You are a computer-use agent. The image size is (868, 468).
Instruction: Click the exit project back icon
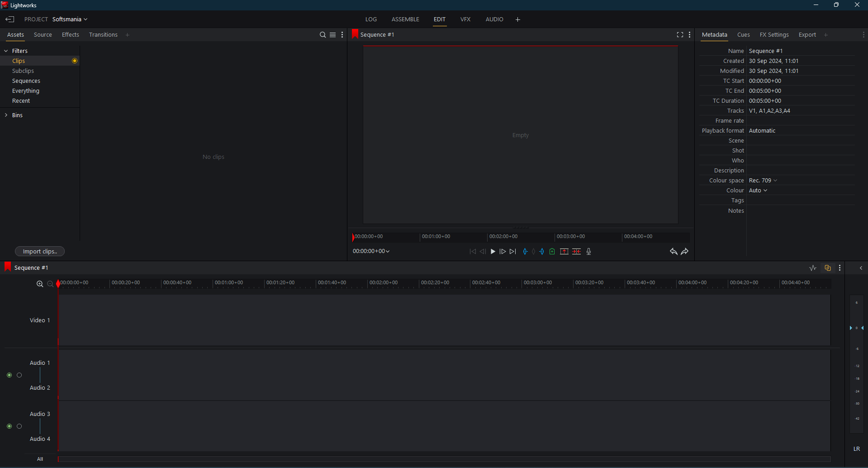10,19
